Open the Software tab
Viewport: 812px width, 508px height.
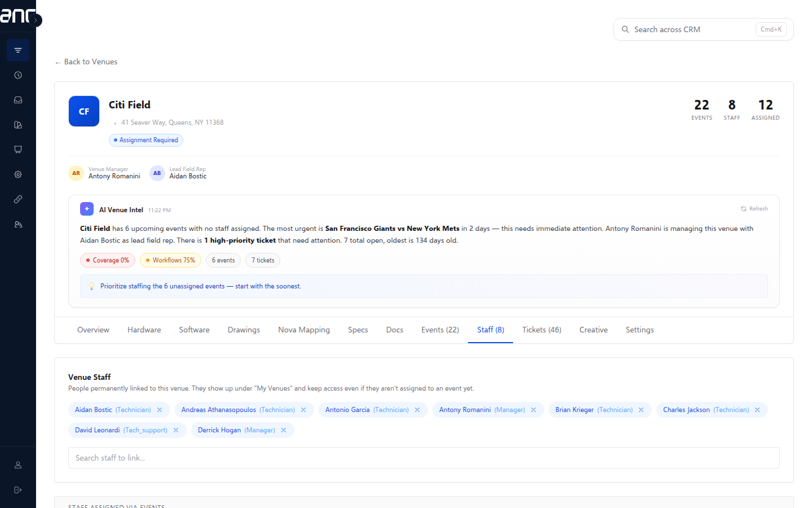tap(195, 330)
